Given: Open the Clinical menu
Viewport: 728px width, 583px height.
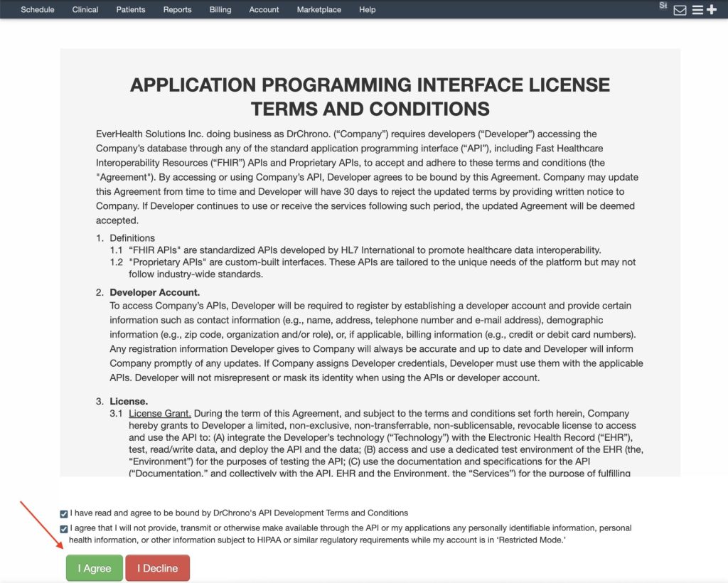Looking at the screenshot, I should 85,9.
